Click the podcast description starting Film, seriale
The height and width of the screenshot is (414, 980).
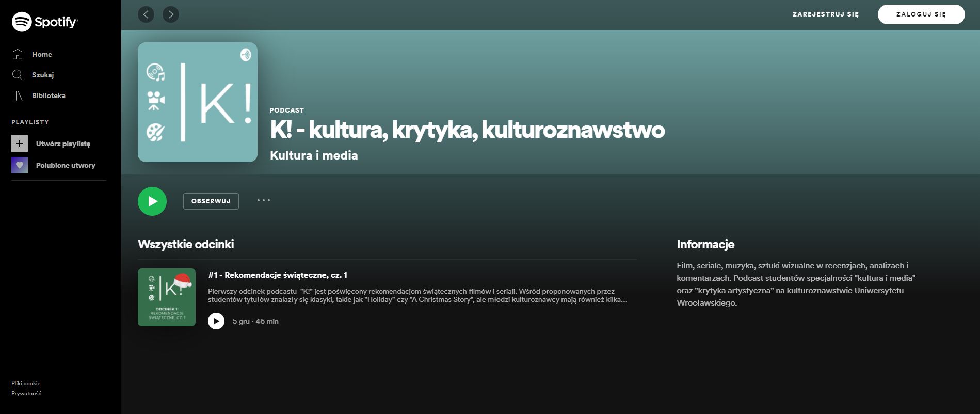tap(796, 284)
